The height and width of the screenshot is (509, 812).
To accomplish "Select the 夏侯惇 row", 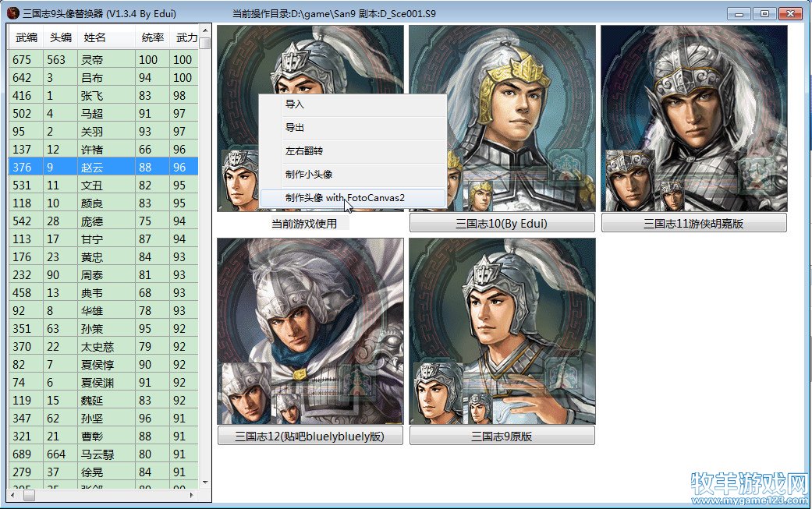I will click(104, 364).
